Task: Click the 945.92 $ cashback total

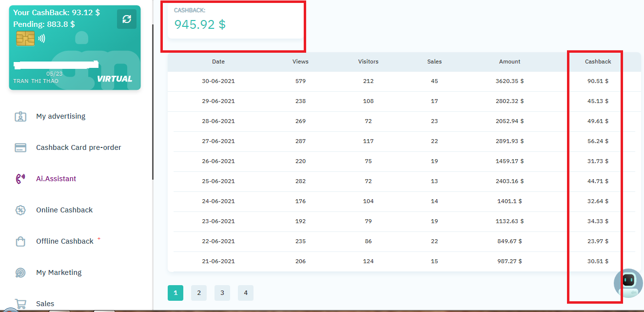Action: coord(200,24)
